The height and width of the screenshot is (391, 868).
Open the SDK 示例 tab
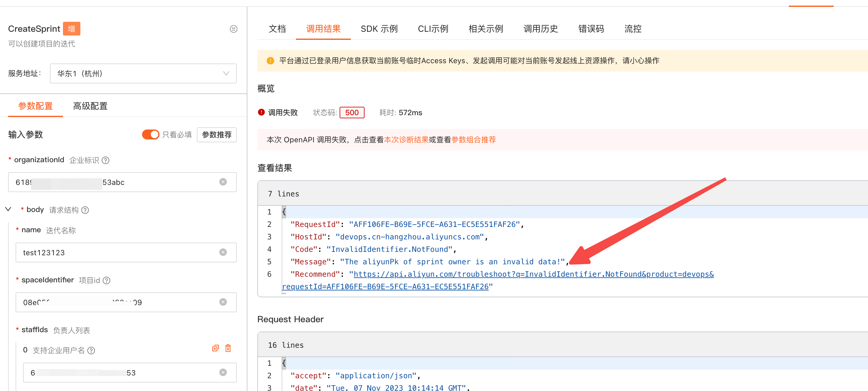pos(379,29)
